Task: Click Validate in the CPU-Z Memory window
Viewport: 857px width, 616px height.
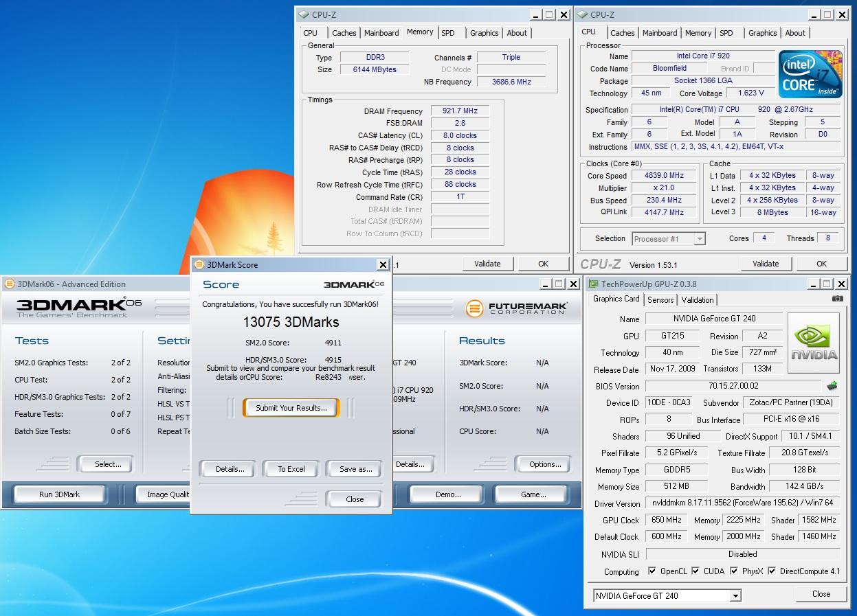Action: pyautogui.click(x=487, y=264)
